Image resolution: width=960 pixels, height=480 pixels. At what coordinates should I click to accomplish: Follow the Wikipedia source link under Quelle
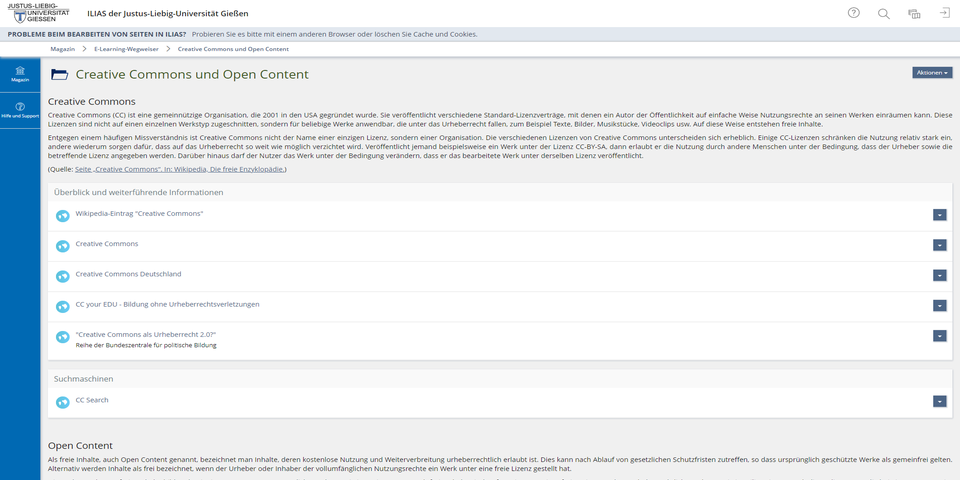179,169
